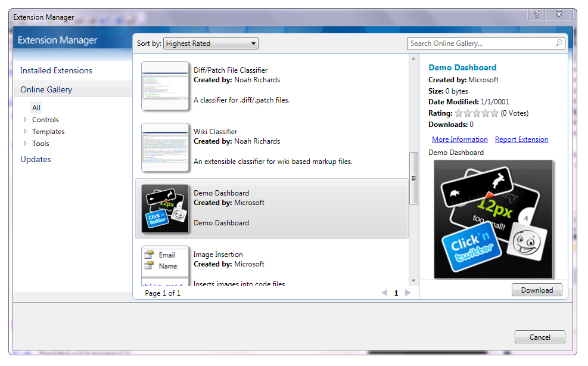This screenshot has height=366, width=588.
Task: Switch to the Updates section
Action: pyautogui.click(x=36, y=159)
